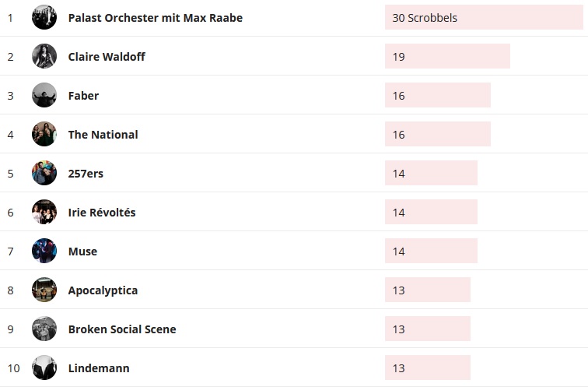Click Palast Orchester mit Max Raabe avatar
The width and height of the screenshot is (588, 387).
44,17
